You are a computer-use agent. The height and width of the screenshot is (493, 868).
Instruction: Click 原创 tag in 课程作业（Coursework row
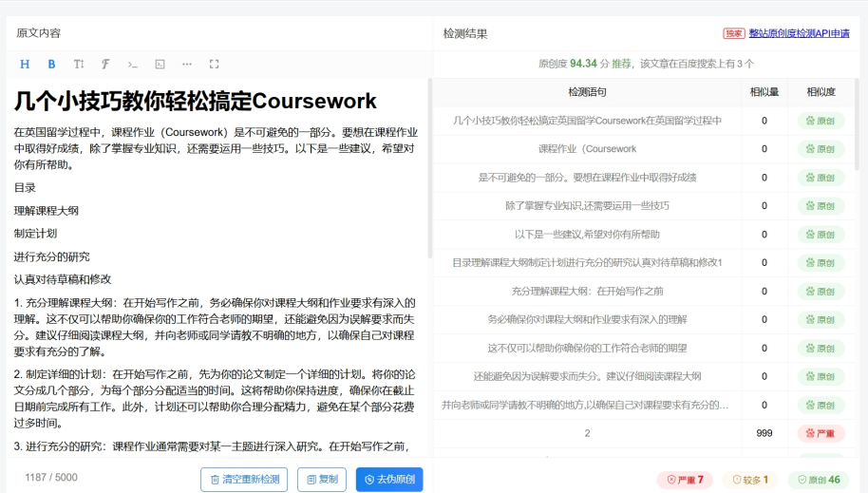(821, 149)
